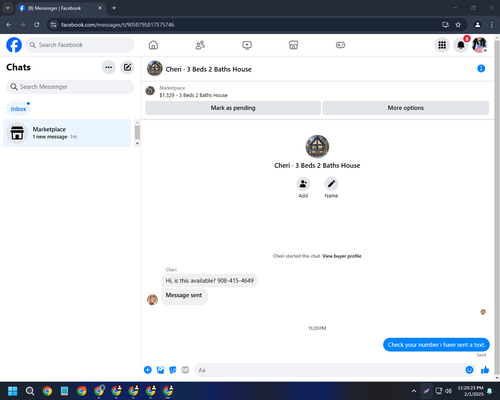Click the large house chat avatar

317,146
